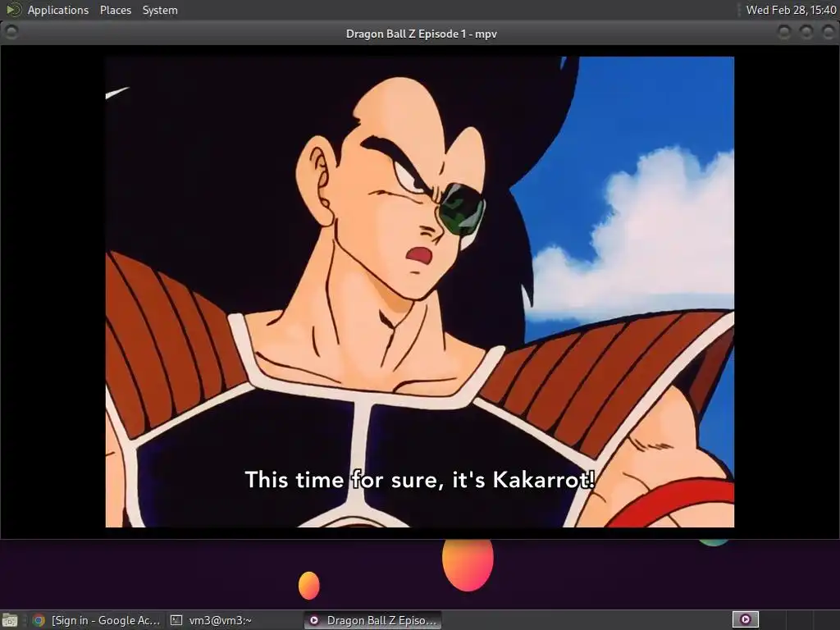
Task: Click the distro logo icon beside Applications
Action: coord(13,10)
